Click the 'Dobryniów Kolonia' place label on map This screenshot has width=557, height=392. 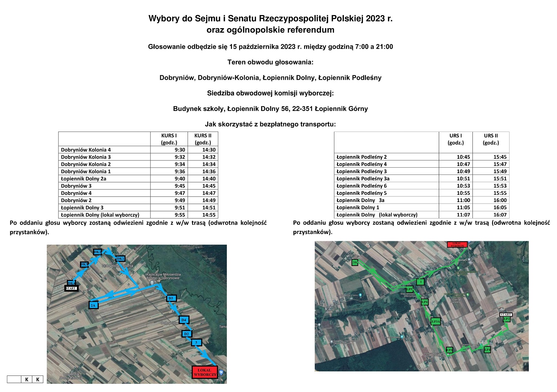118,266
